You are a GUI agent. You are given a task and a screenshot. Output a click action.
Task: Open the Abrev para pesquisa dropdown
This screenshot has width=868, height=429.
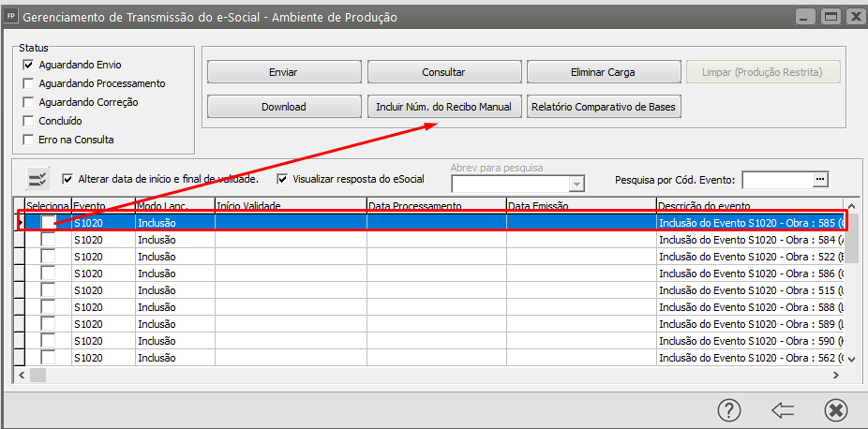[577, 185]
